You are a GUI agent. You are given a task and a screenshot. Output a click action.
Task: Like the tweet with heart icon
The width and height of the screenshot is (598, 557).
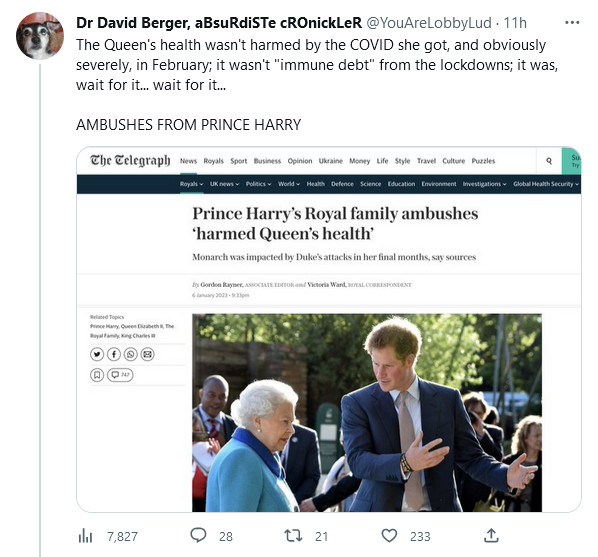pyautogui.click(x=389, y=536)
